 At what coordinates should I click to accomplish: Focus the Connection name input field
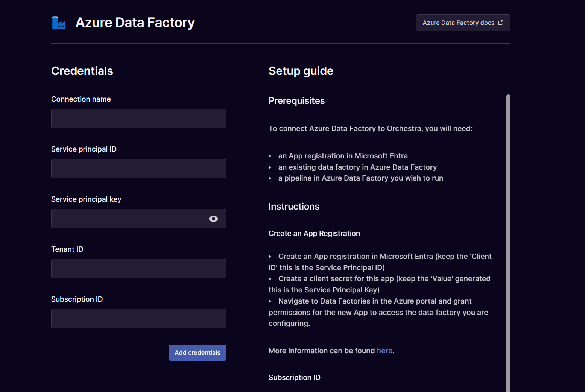point(139,119)
